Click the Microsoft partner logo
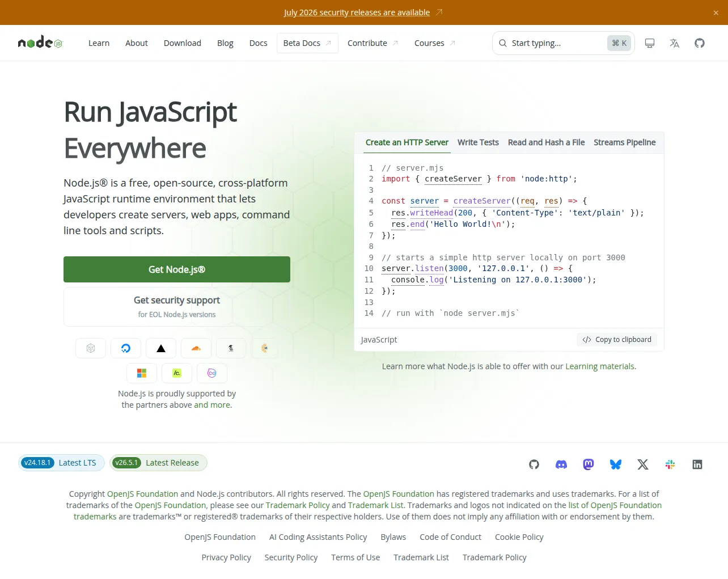The height and width of the screenshot is (579, 728). (x=142, y=373)
